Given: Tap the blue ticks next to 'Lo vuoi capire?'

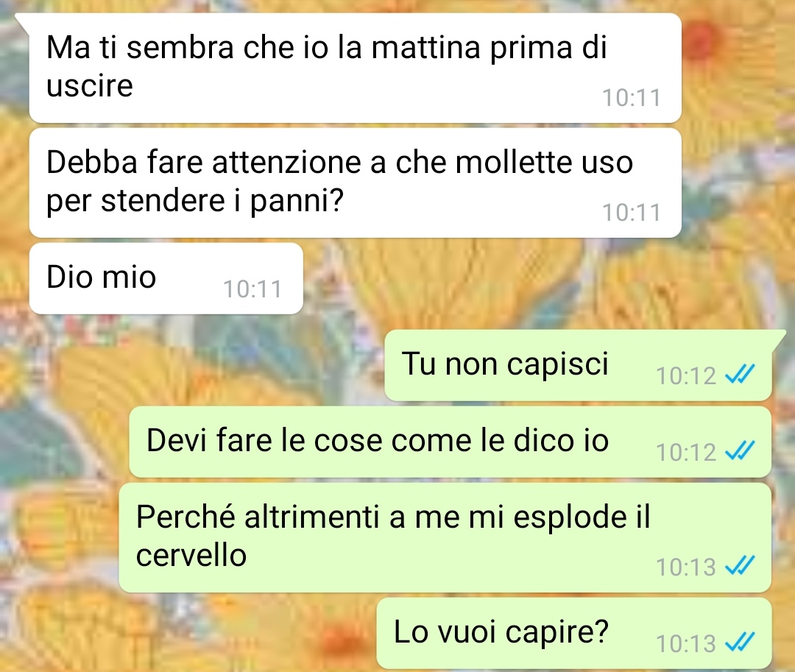Looking at the screenshot, I should [741, 642].
